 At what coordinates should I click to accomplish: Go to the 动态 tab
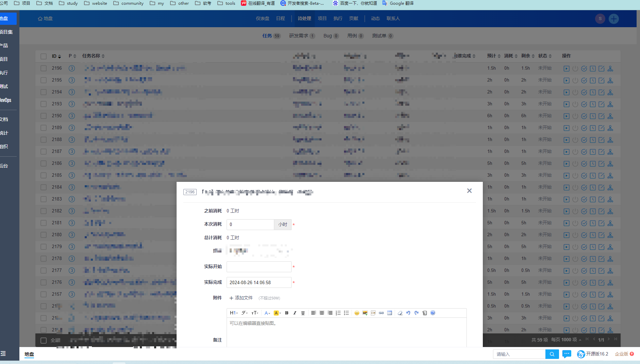pyautogui.click(x=375, y=18)
